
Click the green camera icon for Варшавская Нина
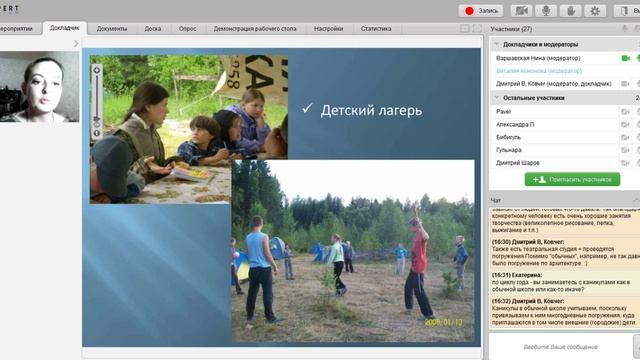point(625,58)
